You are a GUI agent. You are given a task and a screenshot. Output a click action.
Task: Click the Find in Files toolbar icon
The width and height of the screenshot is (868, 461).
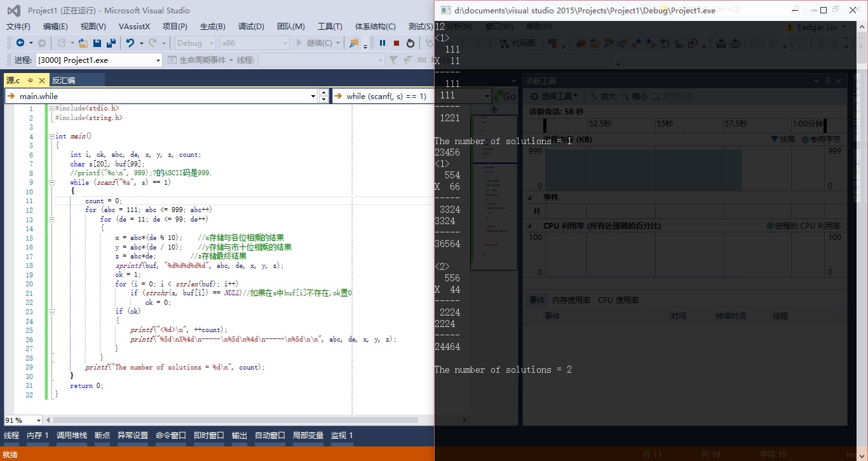[x=355, y=43]
